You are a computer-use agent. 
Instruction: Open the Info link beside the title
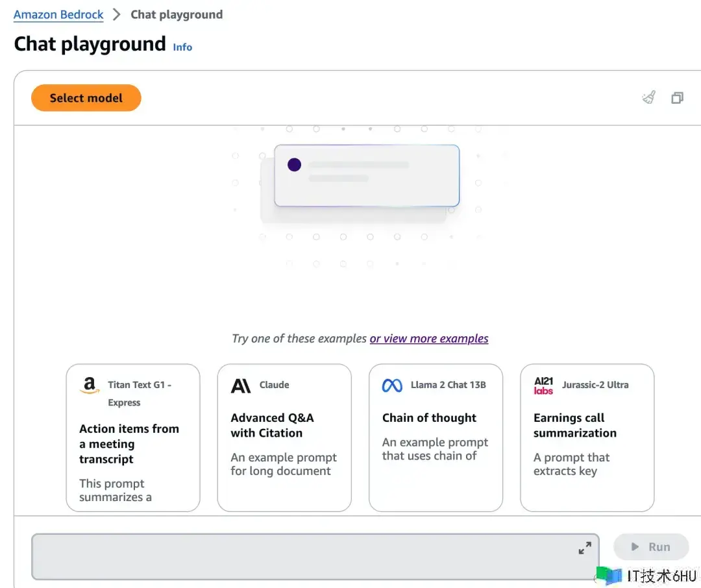(182, 47)
